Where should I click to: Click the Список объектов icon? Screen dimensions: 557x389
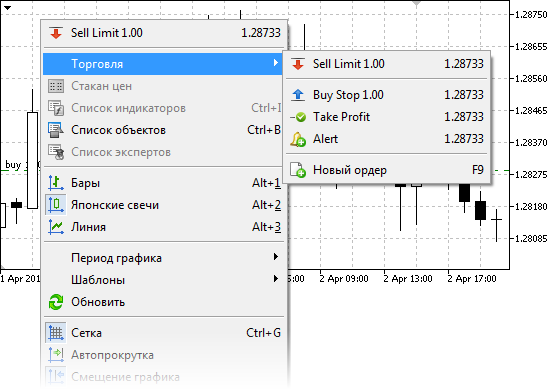coord(56,130)
